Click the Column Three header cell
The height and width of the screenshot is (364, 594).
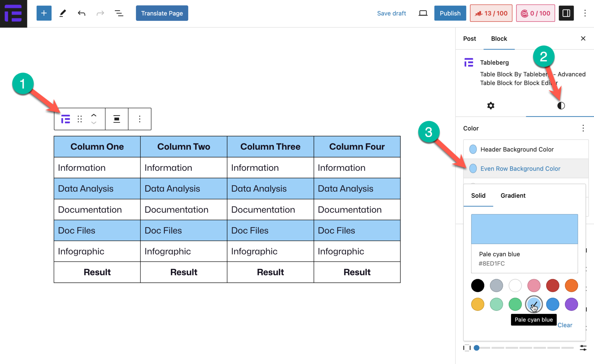tap(270, 147)
